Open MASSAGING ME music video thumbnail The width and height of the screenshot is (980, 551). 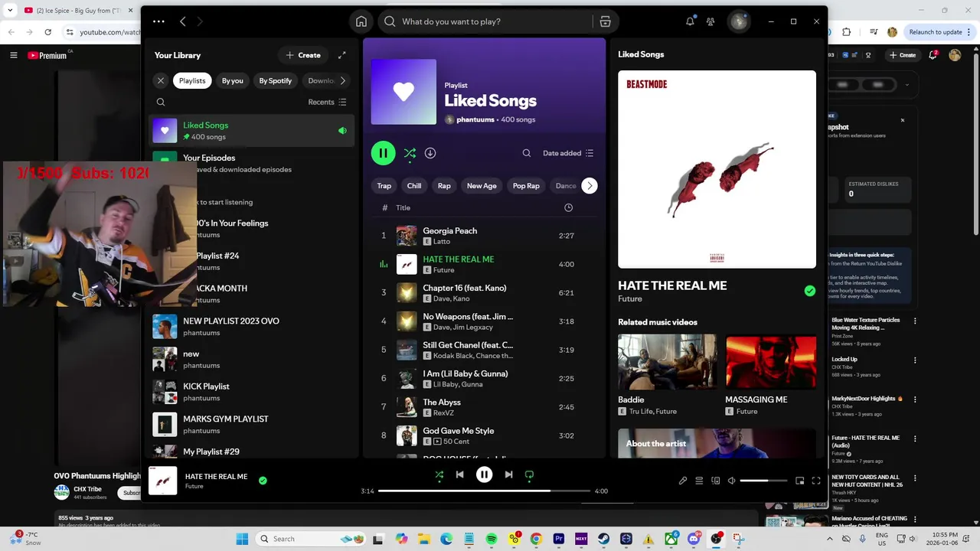coord(771,363)
